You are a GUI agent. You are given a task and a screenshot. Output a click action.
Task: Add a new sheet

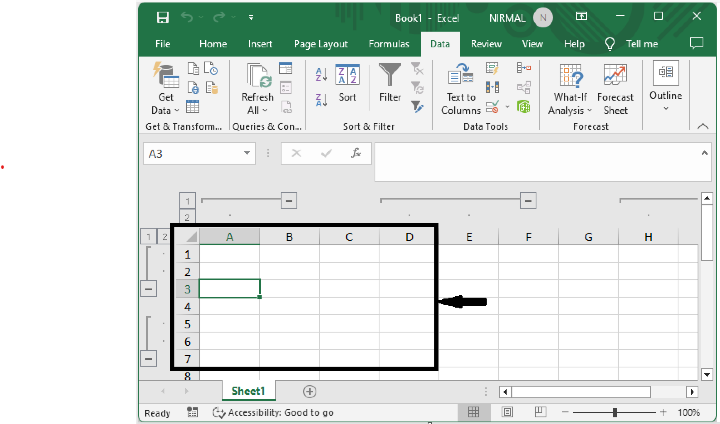(x=309, y=391)
